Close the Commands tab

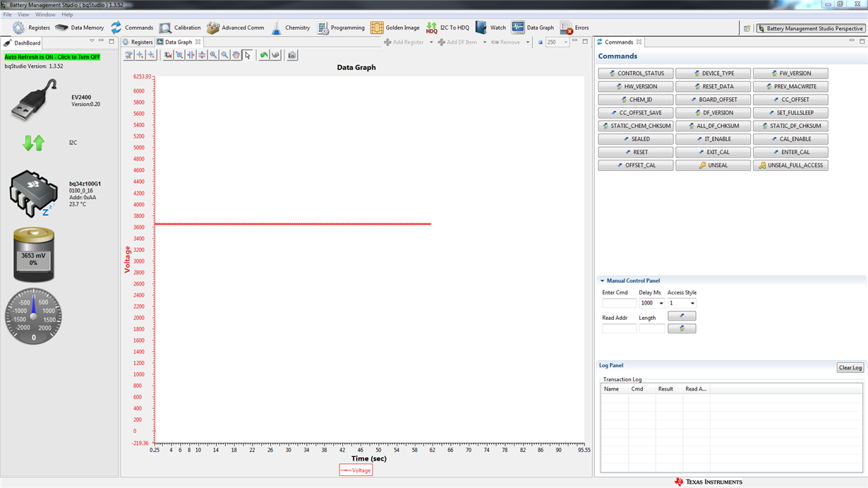[x=639, y=42]
